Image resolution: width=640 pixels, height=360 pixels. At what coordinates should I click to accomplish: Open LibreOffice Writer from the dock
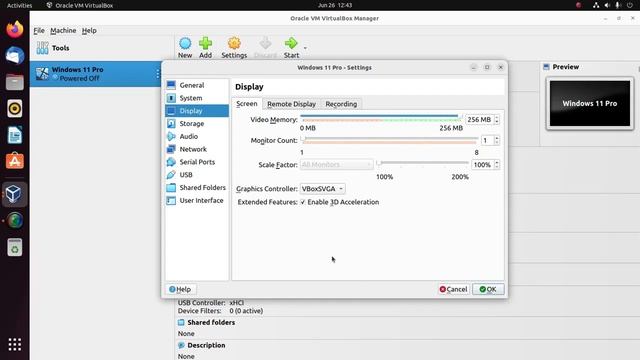15,135
